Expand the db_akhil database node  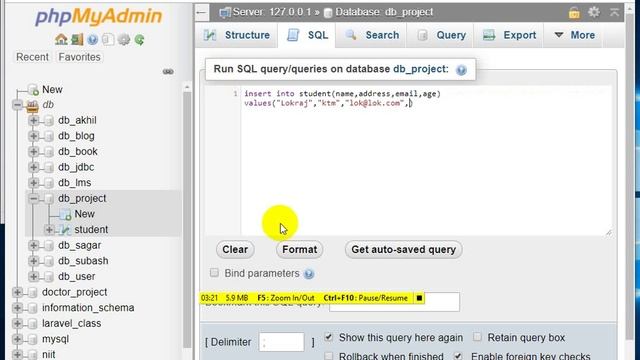coord(33,120)
